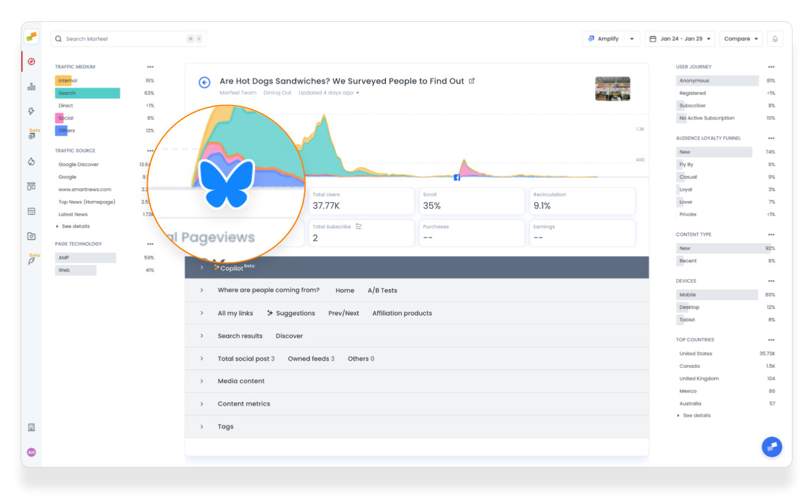Screen dimensions: 812x504
Task: Click the Facebook marker on the chart timeline
Action: [457, 178]
